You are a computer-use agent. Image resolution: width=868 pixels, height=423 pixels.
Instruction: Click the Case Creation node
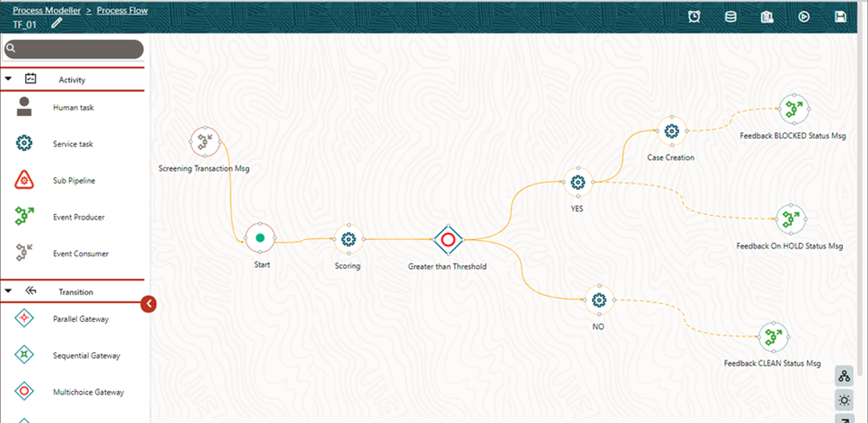tap(671, 131)
